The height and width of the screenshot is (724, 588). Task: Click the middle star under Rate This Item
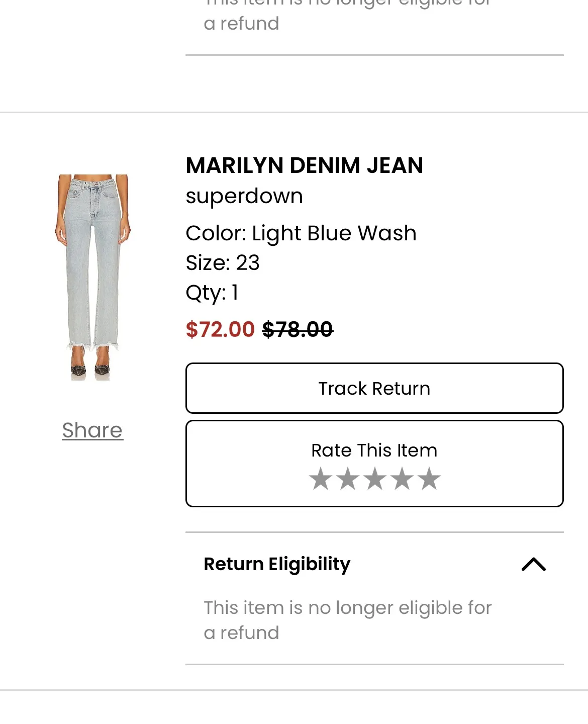tap(374, 479)
